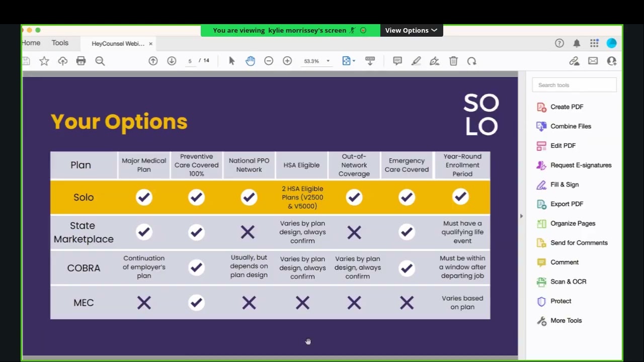Screen dimensions: 644x362
Task: Collapse the right tools pane arrow
Action: (521, 216)
